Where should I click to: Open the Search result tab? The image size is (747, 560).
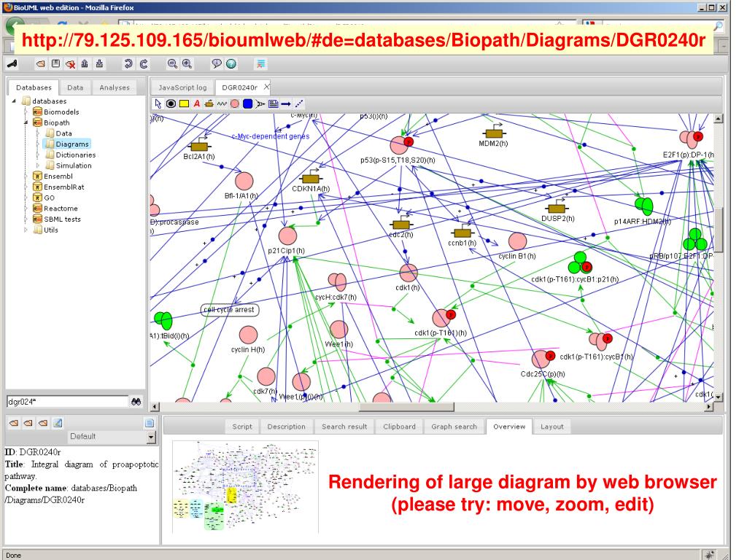[x=344, y=427]
